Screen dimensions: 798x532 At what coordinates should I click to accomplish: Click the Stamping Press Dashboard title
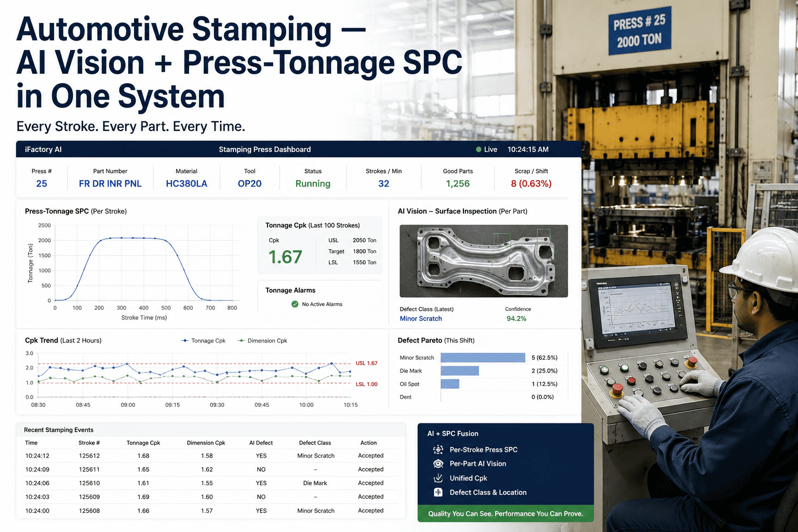point(265,150)
